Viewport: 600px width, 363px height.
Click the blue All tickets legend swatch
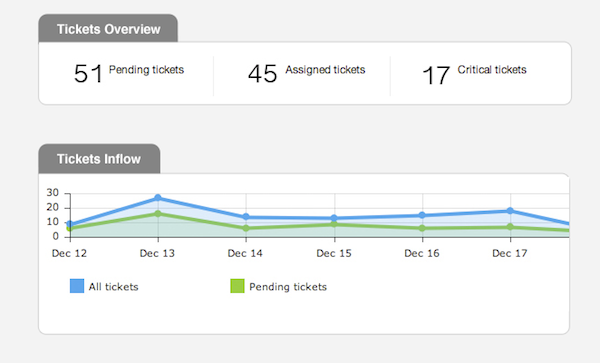[77, 286]
